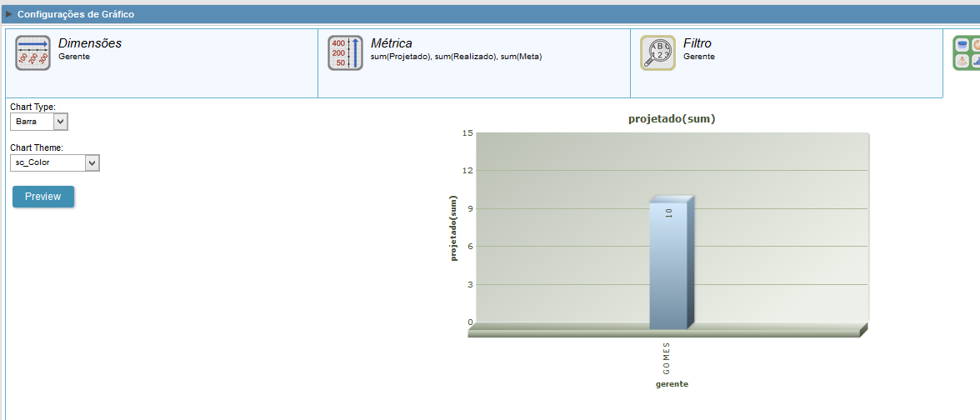Open the Chart Type dropdown showing Barra

(x=39, y=122)
